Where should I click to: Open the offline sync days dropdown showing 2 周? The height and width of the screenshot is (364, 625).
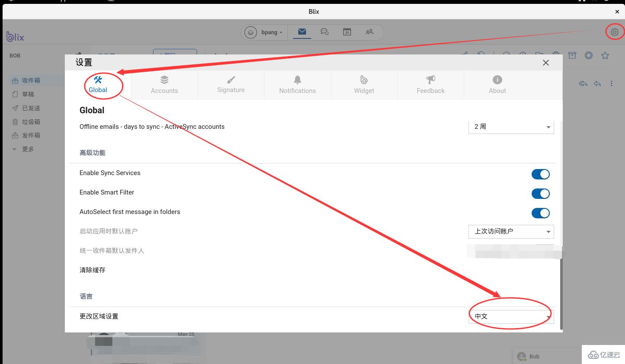click(x=511, y=127)
